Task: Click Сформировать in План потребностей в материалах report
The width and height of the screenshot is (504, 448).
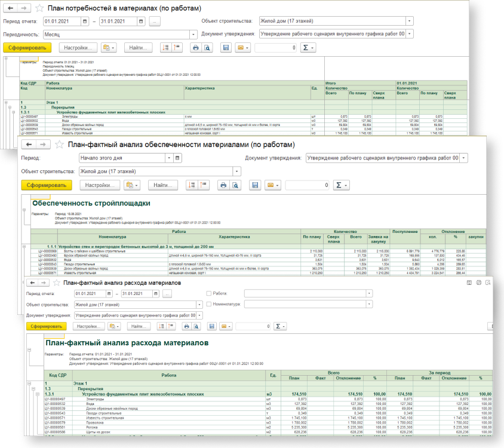Action: (x=27, y=48)
